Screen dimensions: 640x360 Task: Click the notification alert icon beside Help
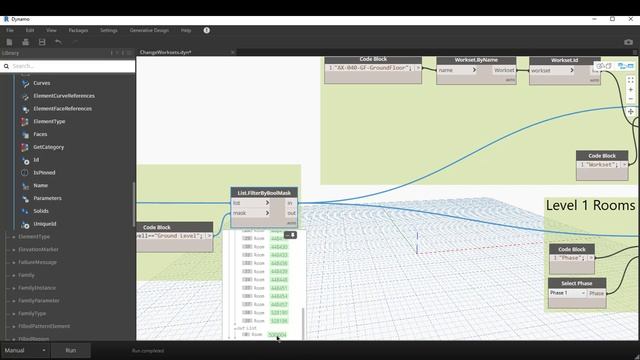tap(207, 30)
